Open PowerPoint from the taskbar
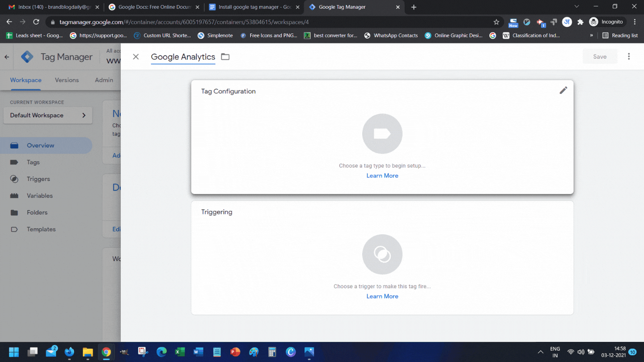644x362 pixels. point(235,352)
